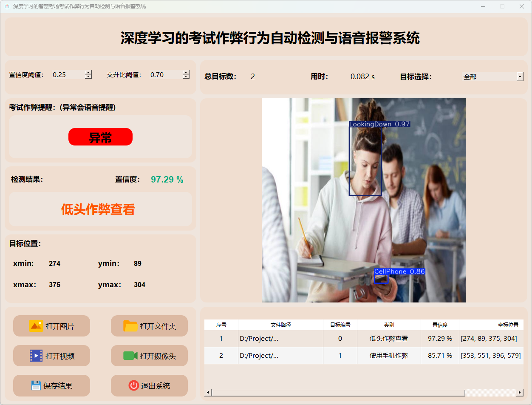The image size is (532, 405).
Task: Quit using the 退出系统 label
Action: coord(156,386)
